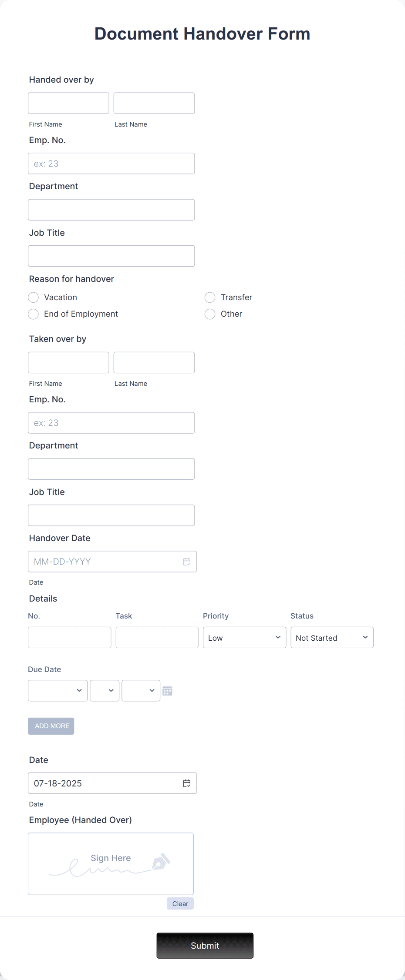Click the Task input in the Details section
Screen dimensions: 405x980
[x=157, y=637]
